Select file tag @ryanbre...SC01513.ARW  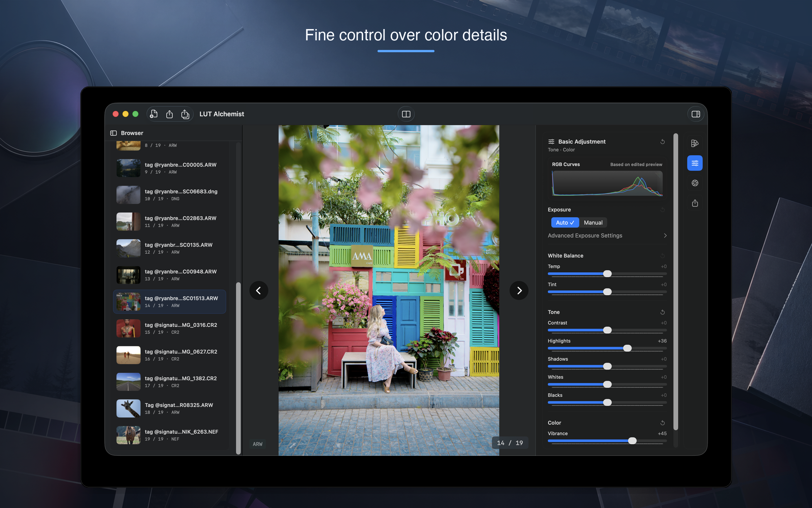[x=169, y=302]
